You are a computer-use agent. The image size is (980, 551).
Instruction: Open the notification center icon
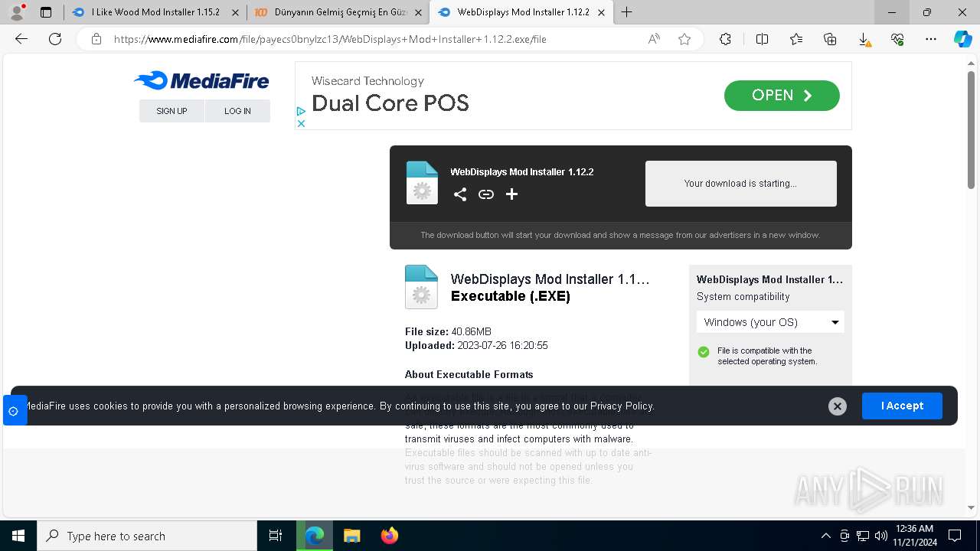tap(955, 536)
